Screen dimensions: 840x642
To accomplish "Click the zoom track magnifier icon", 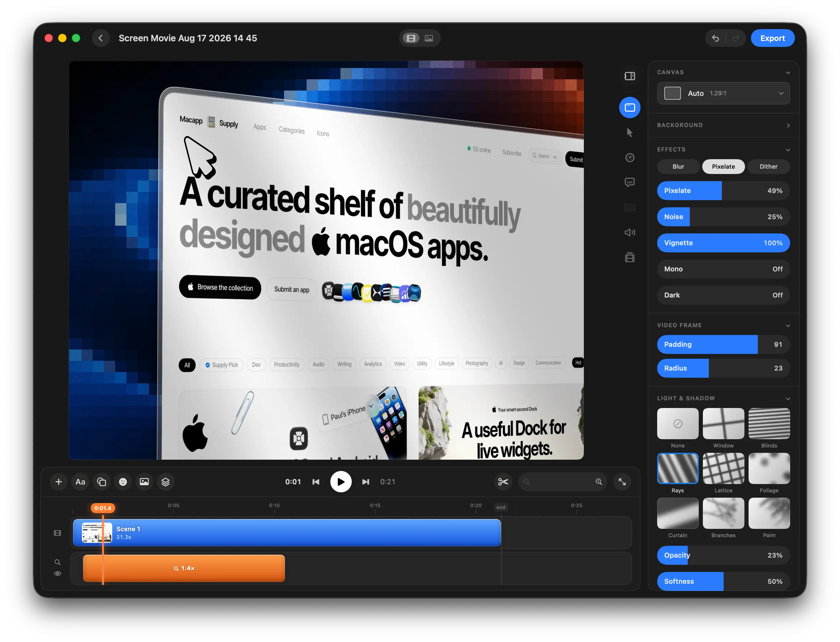I will coord(57,562).
